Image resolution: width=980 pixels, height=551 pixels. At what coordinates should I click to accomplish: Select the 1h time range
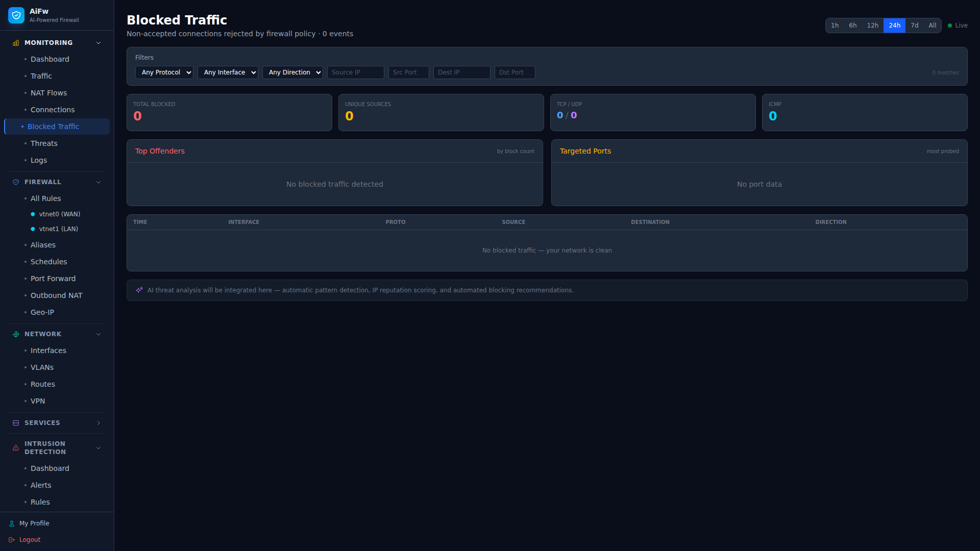(x=835, y=26)
